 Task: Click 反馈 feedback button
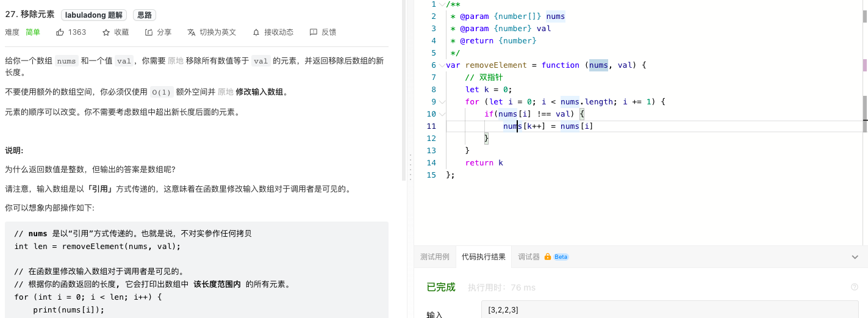[x=329, y=32]
